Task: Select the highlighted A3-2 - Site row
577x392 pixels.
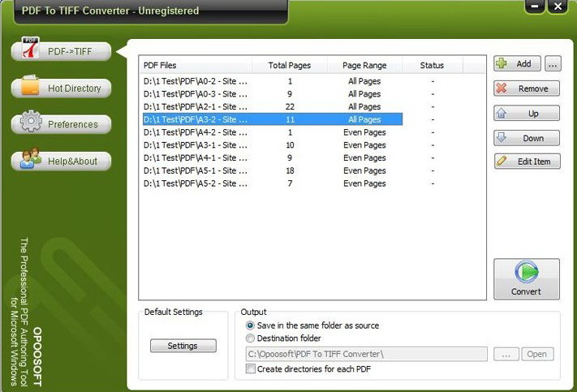Action: coord(273,119)
